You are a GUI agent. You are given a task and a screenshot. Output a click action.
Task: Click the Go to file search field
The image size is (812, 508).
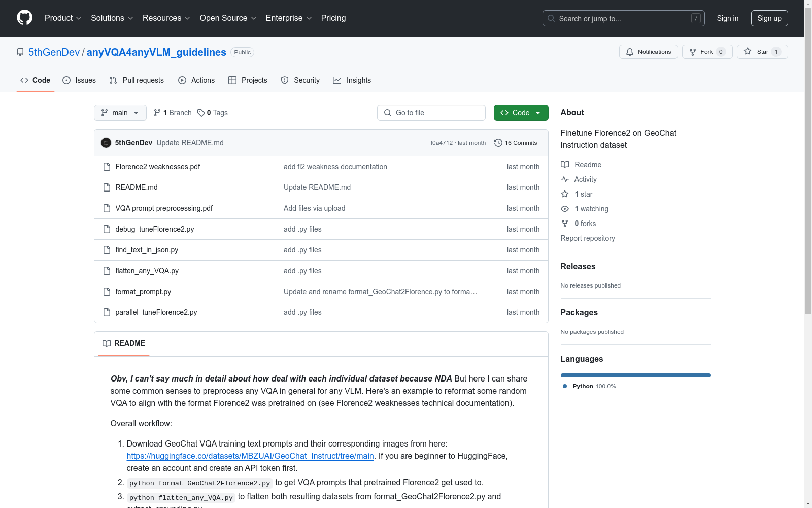pyautogui.click(x=431, y=113)
